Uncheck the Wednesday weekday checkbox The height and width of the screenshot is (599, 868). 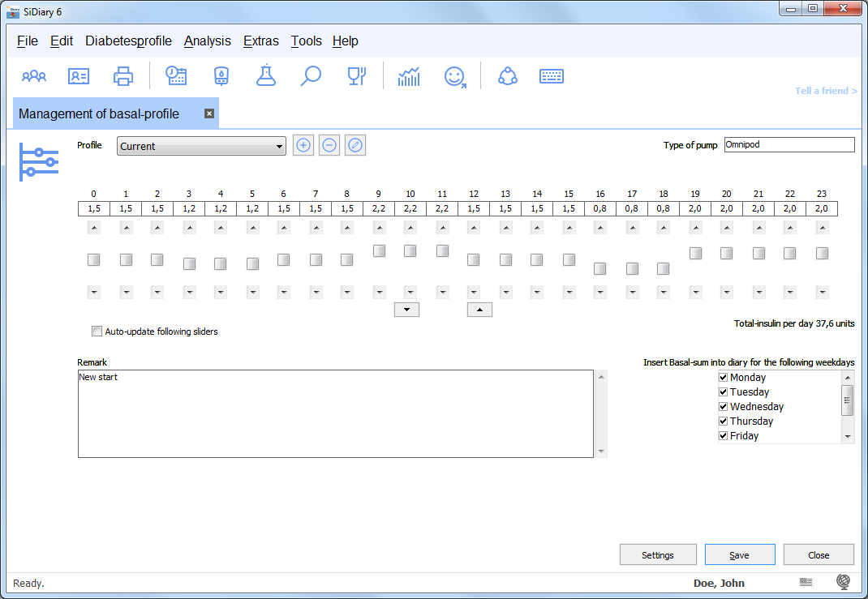724,407
